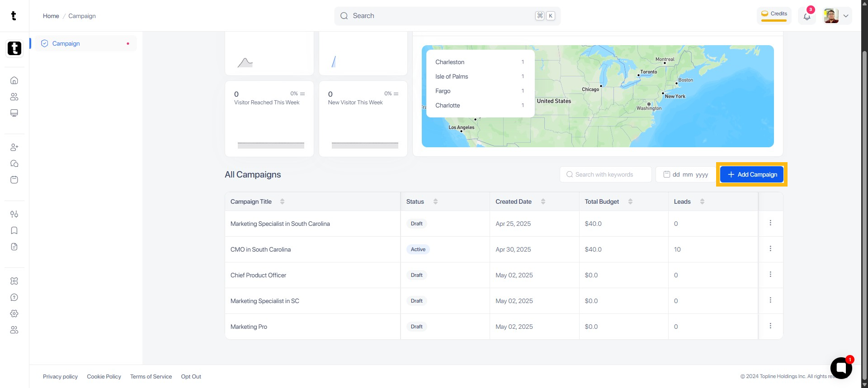The image size is (868, 388).
Task: Click the Add Campaign button
Action: (x=751, y=174)
